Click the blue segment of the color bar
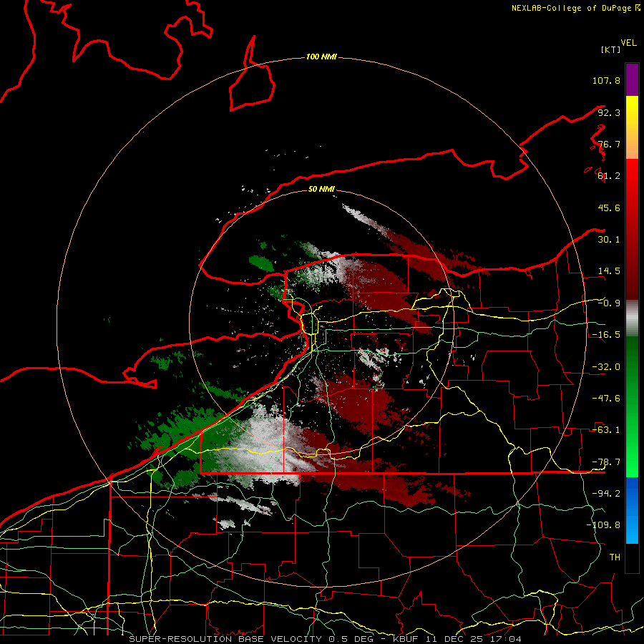Viewport: 644px width, 644px height. point(632,510)
